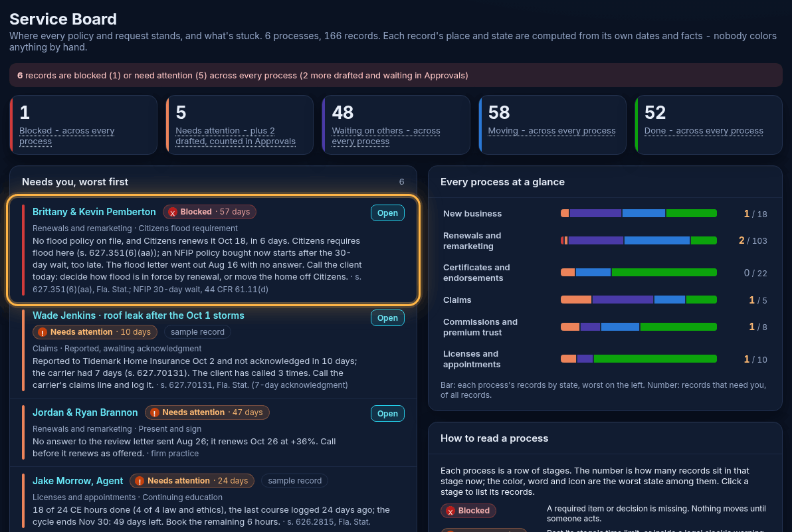Click the purple segment of the Claims bar
This screenshot has width=792, height=532.
pyautogui.click(x=623, y=300)
